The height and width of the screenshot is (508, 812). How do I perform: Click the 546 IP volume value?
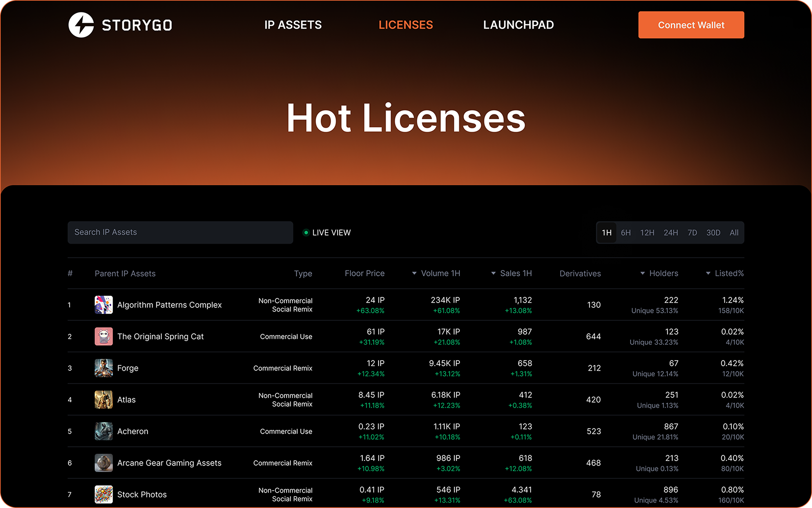(448, 490)
